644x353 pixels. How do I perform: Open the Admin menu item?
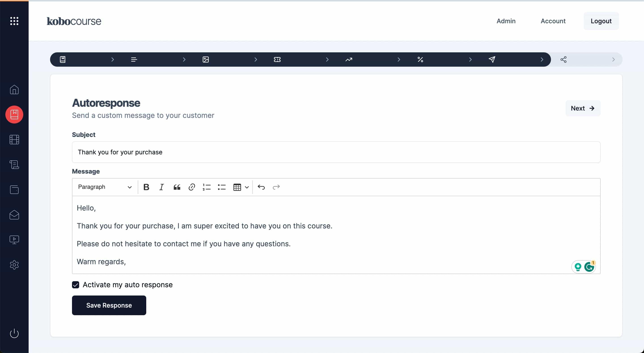[506, 21]
